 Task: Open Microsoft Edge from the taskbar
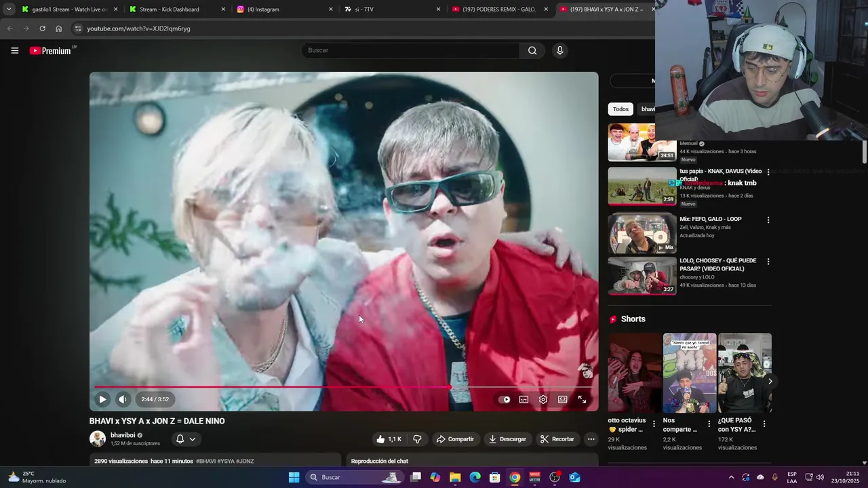coord(475,477)
